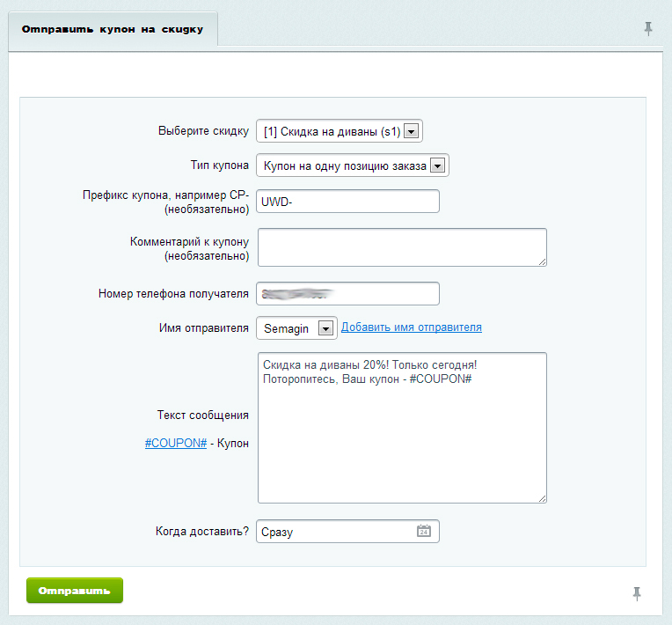The width and height of the screenshot is (672, 625).
Task: Select the 'Отправить купон на скидку' tab
Action: point(113,29)
